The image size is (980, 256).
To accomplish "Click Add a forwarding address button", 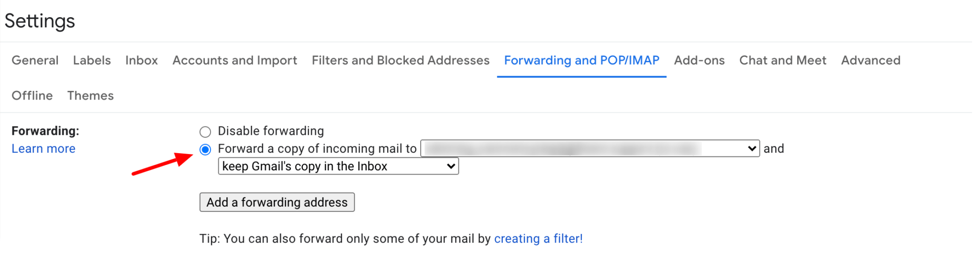I will (x=277, y=202).
